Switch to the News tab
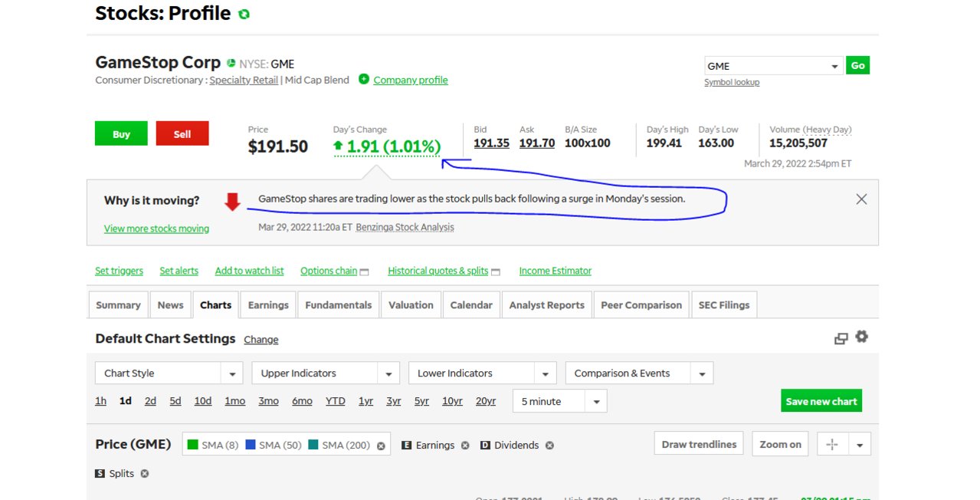980x500 pixels. click(170, 304)
